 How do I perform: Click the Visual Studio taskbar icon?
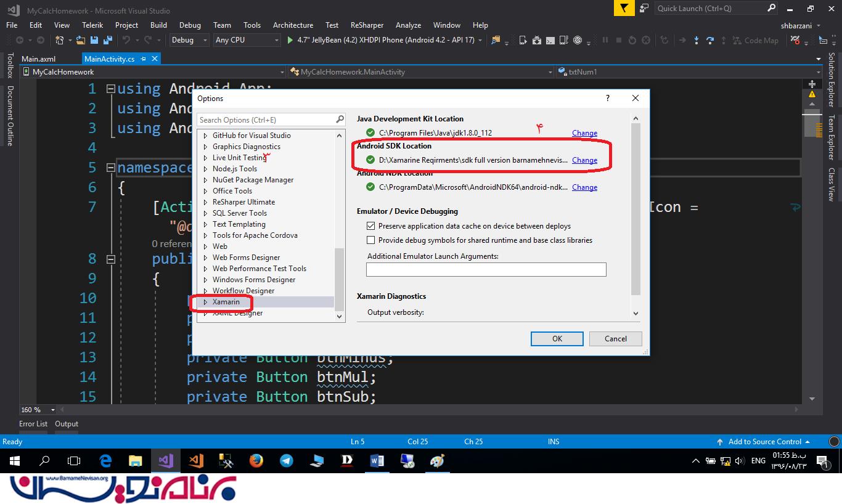click(x=165, y=460)
